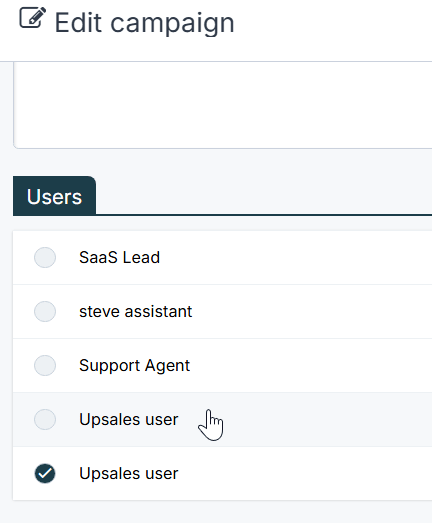
Task: Click the name beside the ticked checkmark
Action: (128, 474)
